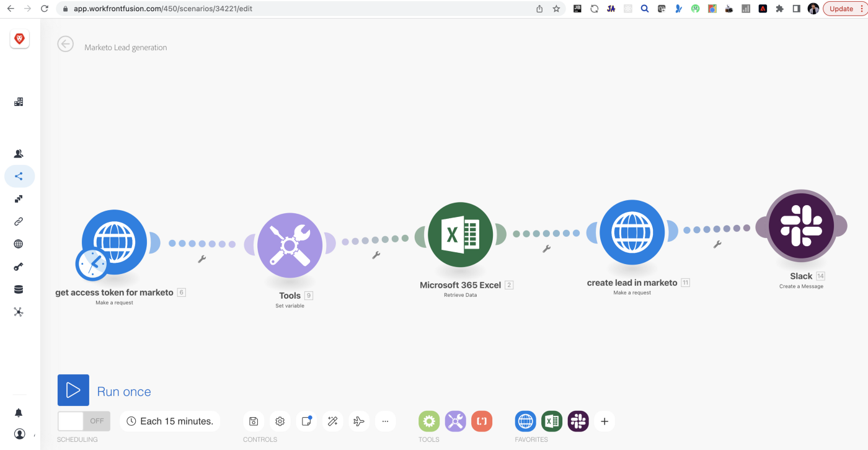868x450 pixels.
Task: Select the Microsoft 365 Excel favorite icon
Action: [552, 421]
